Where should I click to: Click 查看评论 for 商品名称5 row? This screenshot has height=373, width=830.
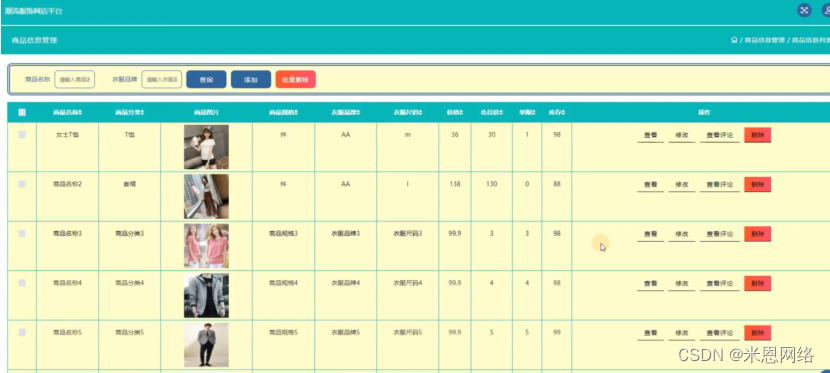720,333
